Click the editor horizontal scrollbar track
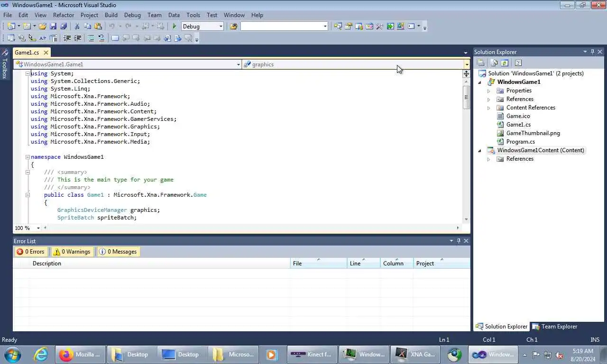This screenshot has width=607, height=364. 251,228
